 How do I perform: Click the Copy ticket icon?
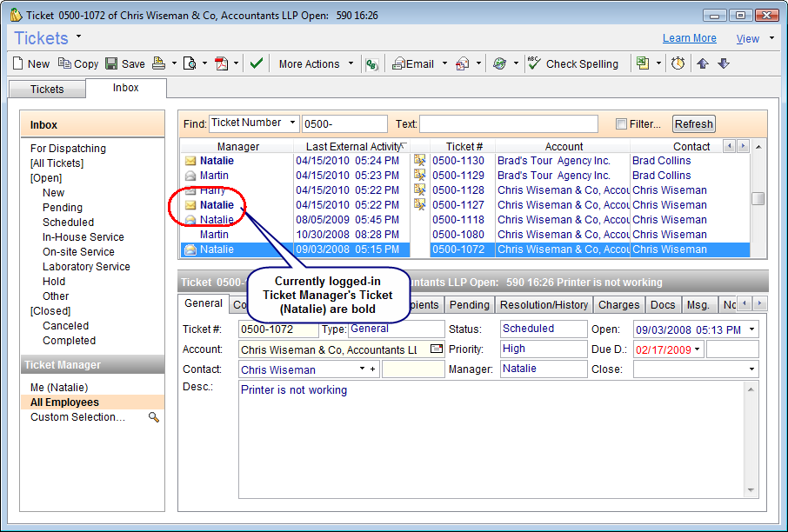64,63
